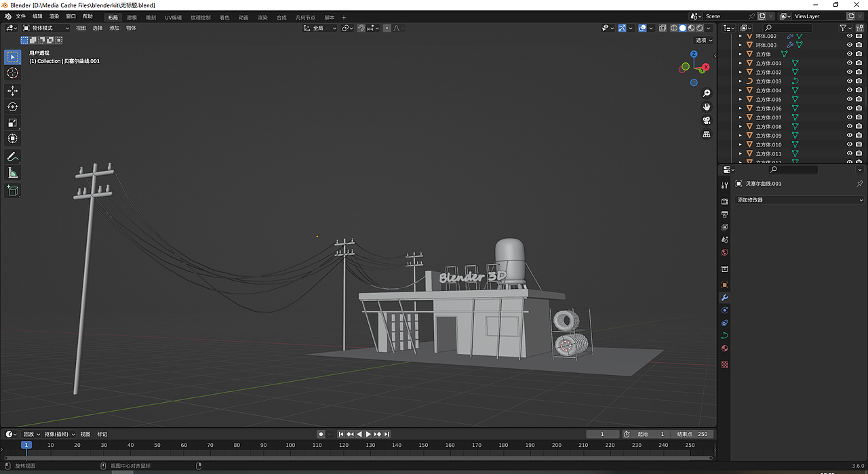The image size is (868, 474).
Task: Click the end frame 250 field
Action: point(693,434)
